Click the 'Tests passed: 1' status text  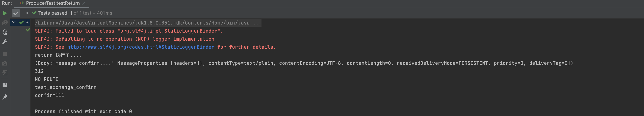click(55, 13)
